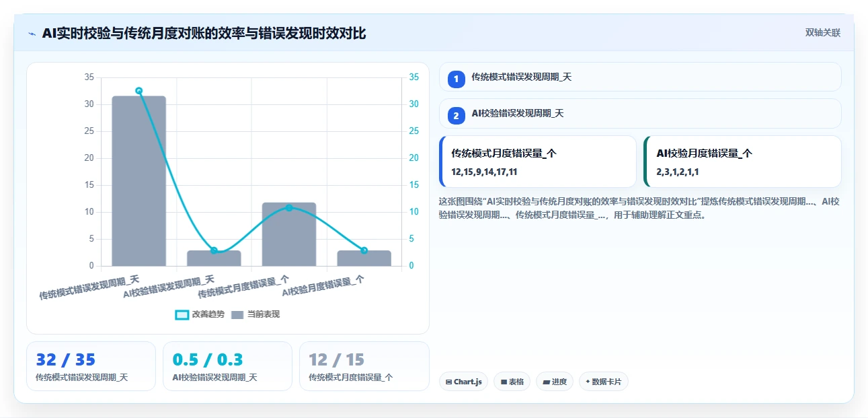Click the bar for 传统模式月度错误量_个

point(289,234)
